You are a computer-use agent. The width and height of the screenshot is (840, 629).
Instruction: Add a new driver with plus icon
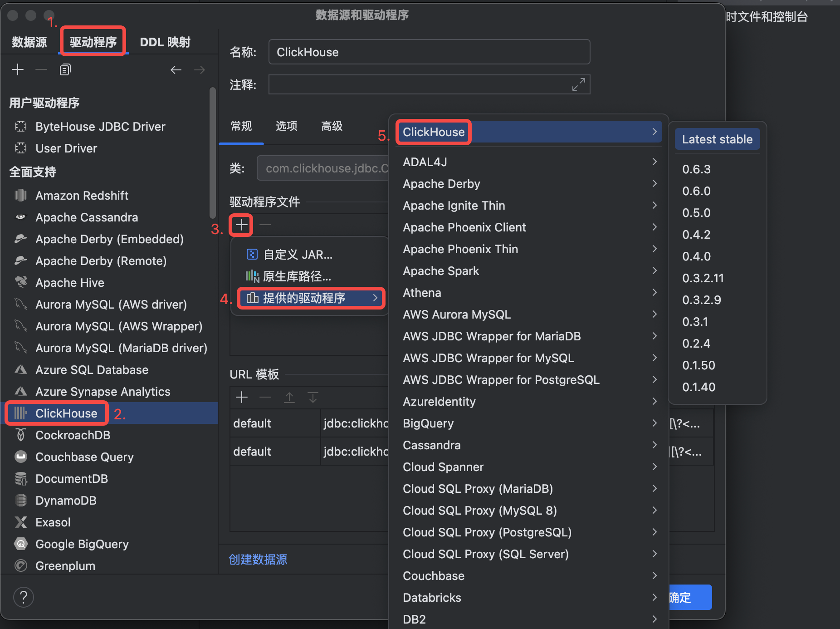pos(18,69)
